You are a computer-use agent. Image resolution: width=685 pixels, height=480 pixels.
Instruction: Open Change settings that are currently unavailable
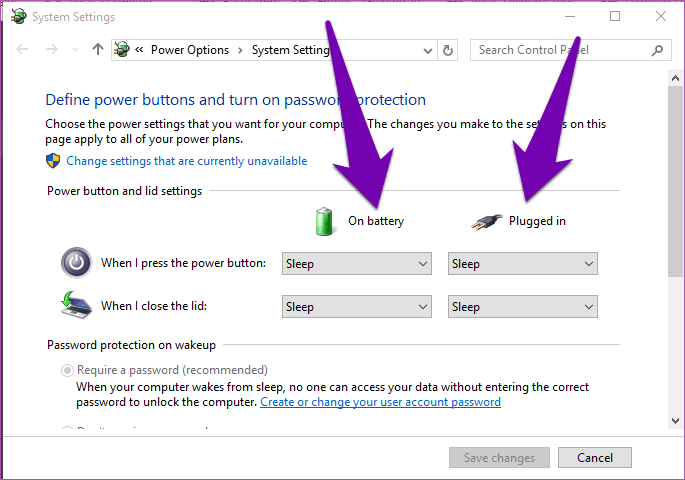187,161
